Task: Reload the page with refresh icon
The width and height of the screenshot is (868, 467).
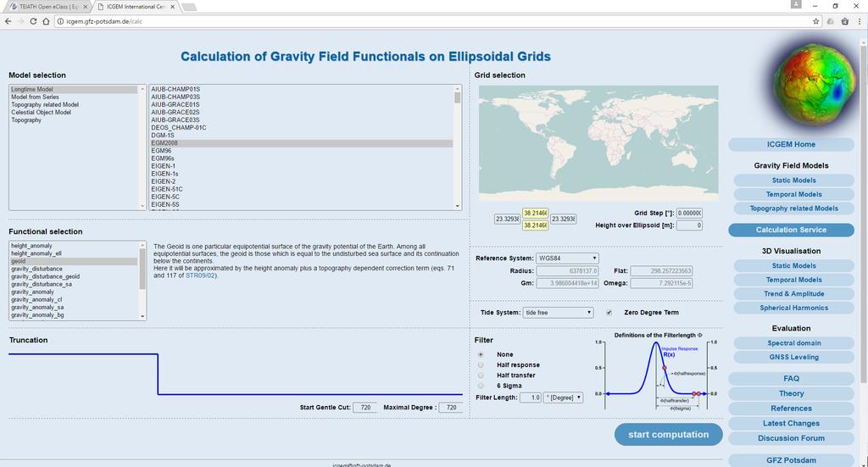Action: click(33, 21)
